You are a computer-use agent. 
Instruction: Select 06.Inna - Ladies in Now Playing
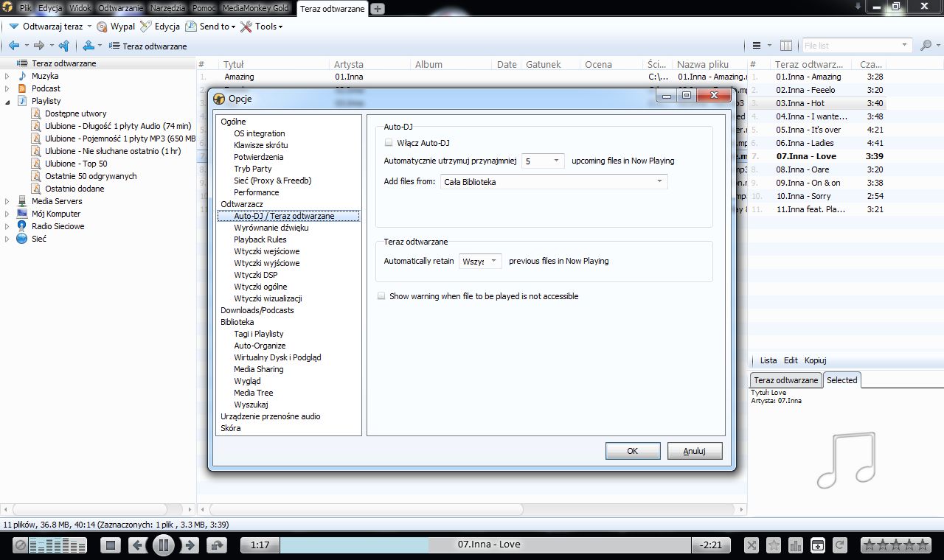tap(817, 143)
